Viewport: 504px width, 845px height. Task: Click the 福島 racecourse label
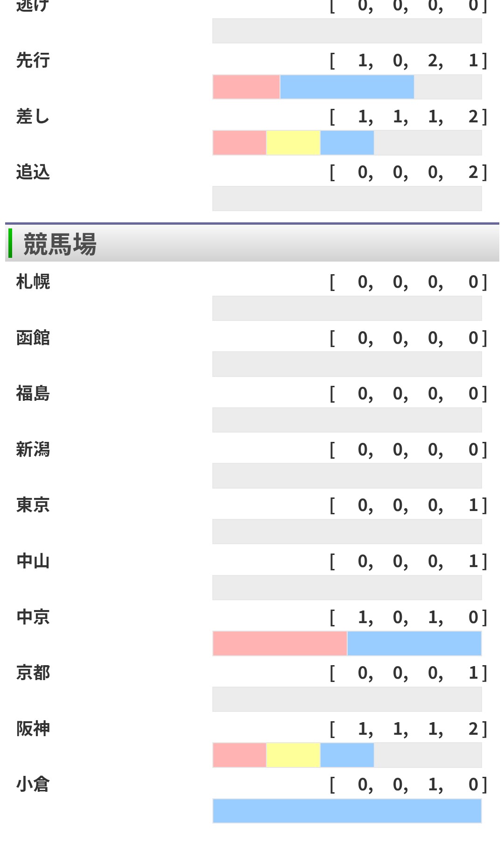click(33, 394)
